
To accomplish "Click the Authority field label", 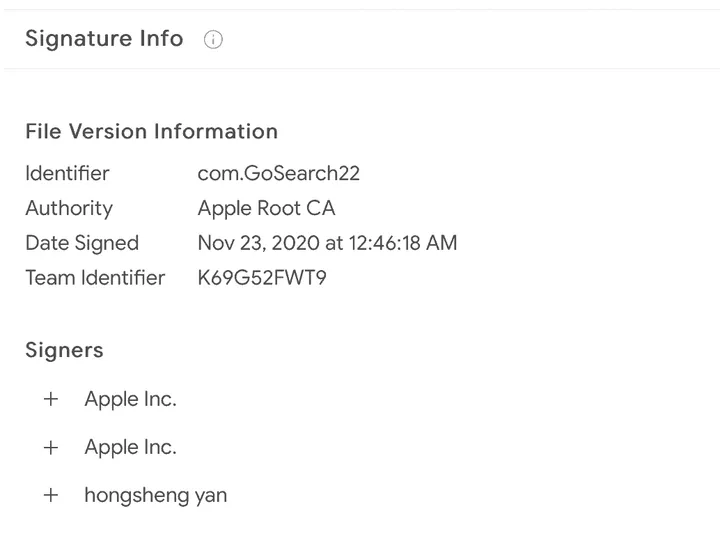I will pyautogui.click(x=69, y=208).
